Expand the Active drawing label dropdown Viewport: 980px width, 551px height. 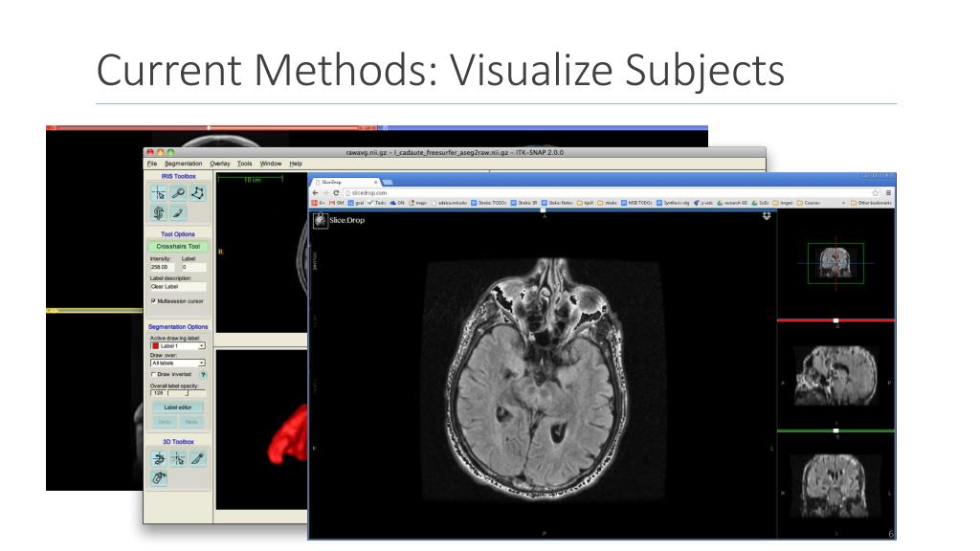tap(202, 346)
